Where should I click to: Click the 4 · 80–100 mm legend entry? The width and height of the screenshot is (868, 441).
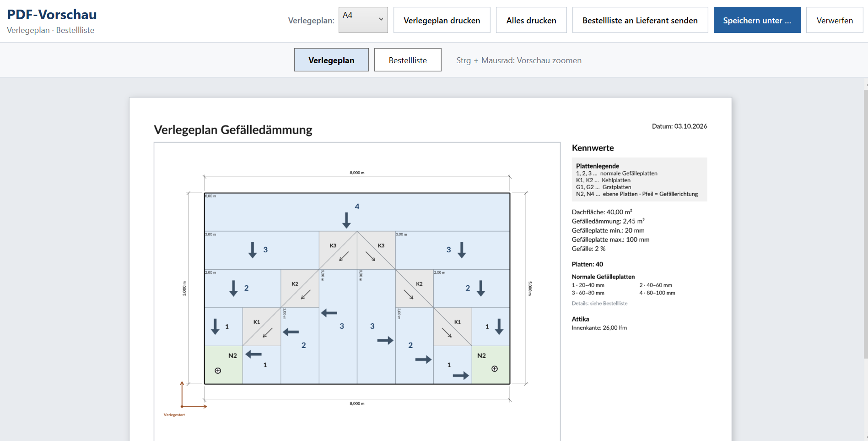[x=657, y=293]
